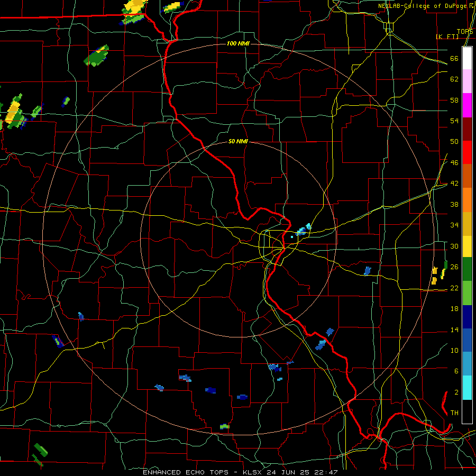Click the 38 legend value
The height and width of the screenshot is (476, 476).
(454, 204)
